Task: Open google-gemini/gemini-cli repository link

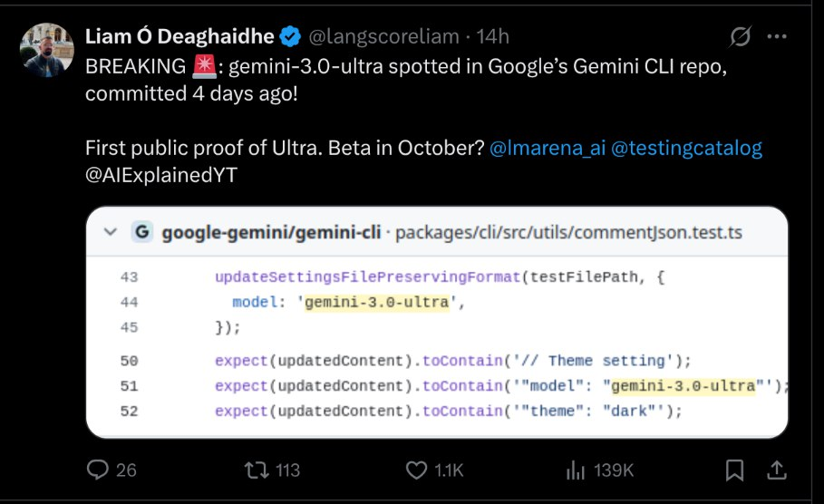Action: (271, 232)
